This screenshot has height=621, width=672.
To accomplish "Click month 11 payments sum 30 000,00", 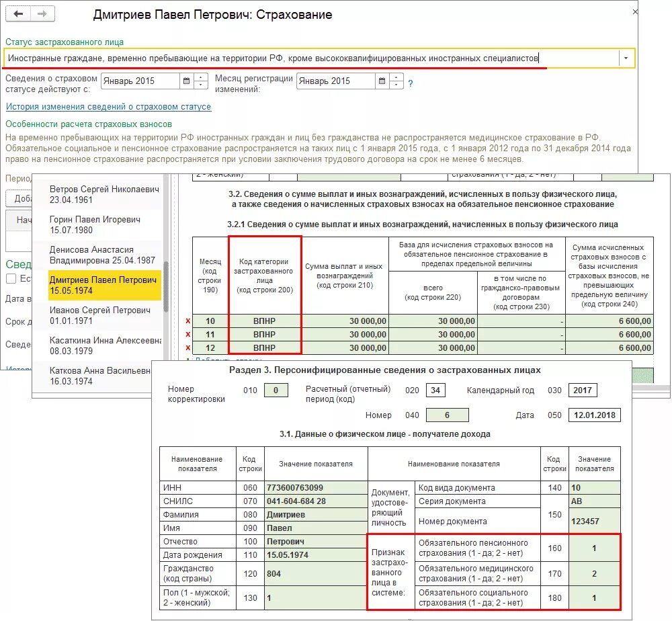I will click(x=345, y=334).
